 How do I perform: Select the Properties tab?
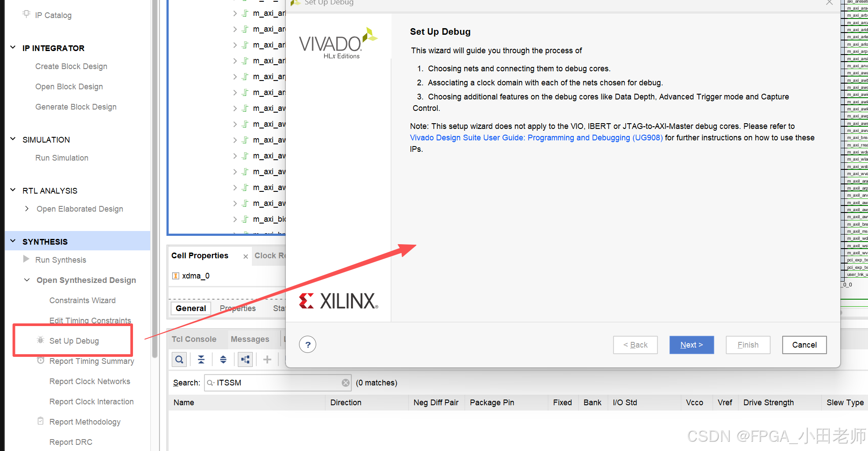[x=238, y=308]
